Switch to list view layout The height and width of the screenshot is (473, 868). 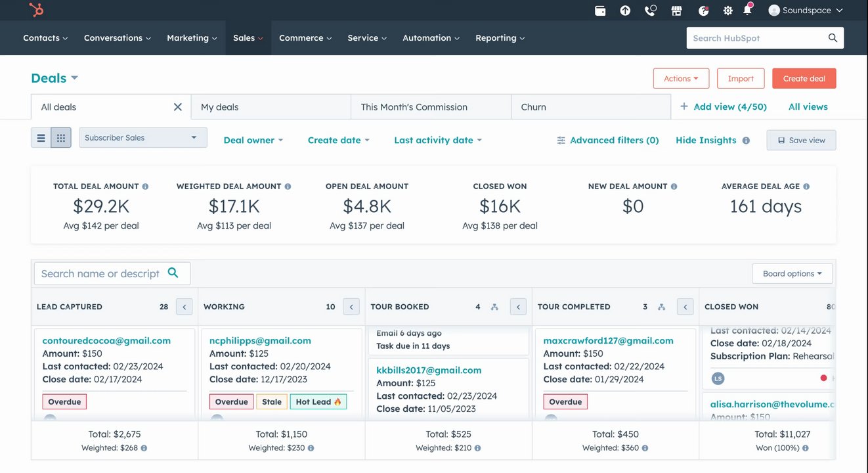coord(41,138)
